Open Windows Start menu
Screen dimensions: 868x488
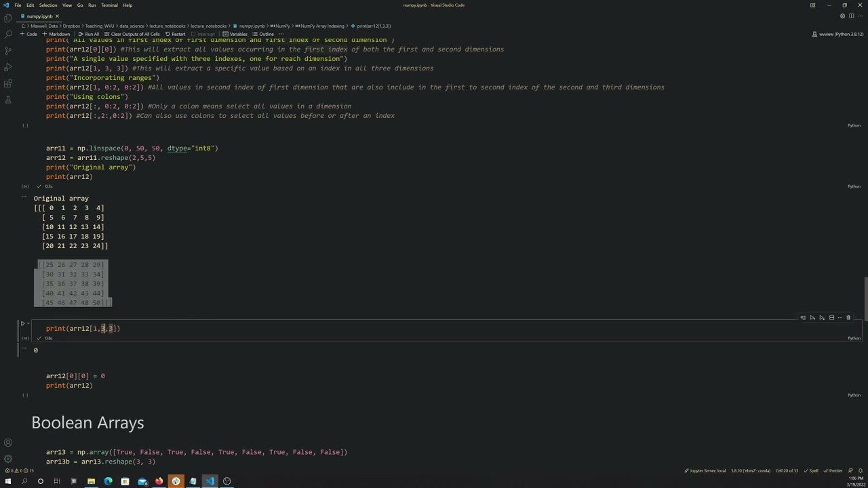[x=8, y=481]
